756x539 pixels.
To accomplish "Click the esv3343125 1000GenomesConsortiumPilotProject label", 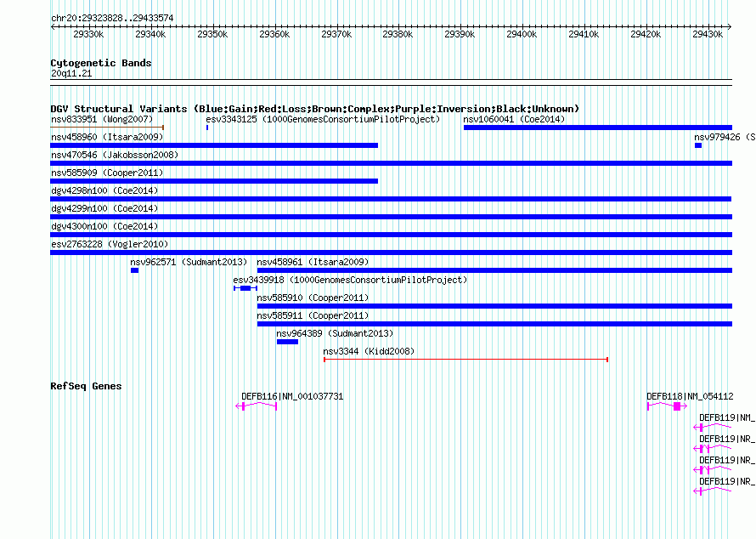I will (323, 119).
